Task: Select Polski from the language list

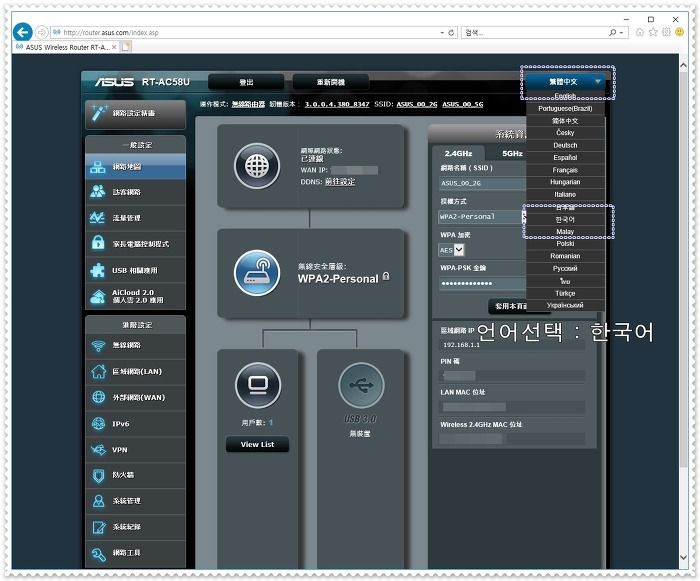Action: (565, 244)
